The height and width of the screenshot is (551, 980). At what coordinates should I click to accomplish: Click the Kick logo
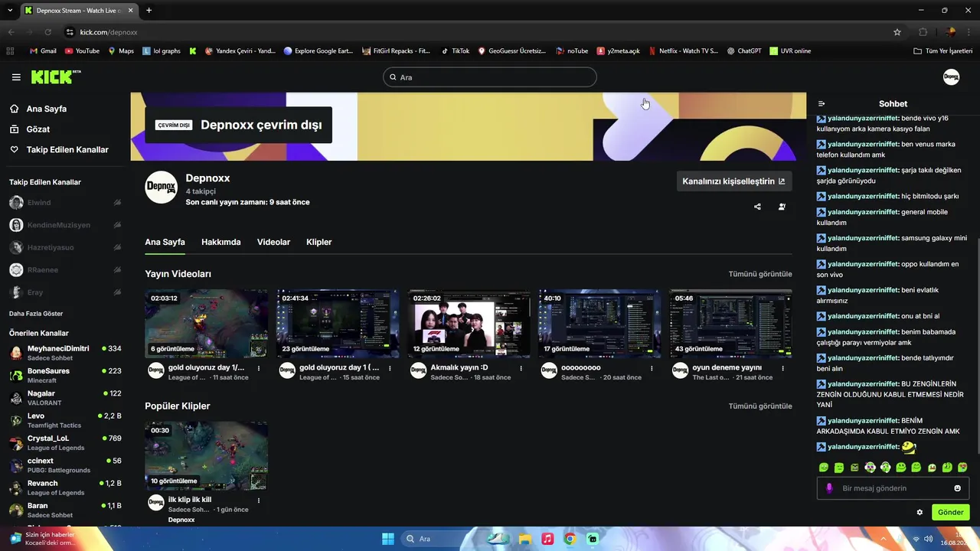56,77
